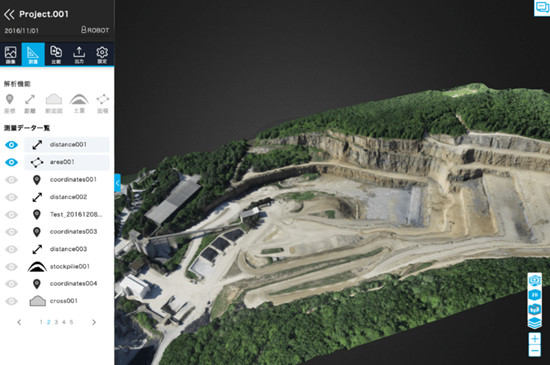Go to next page of measurement list
This screenshot has height=365, width=550.
94,322
